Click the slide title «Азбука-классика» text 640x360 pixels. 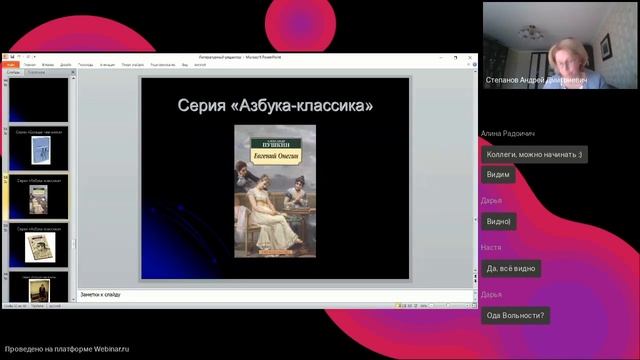[x=275, y=105]
